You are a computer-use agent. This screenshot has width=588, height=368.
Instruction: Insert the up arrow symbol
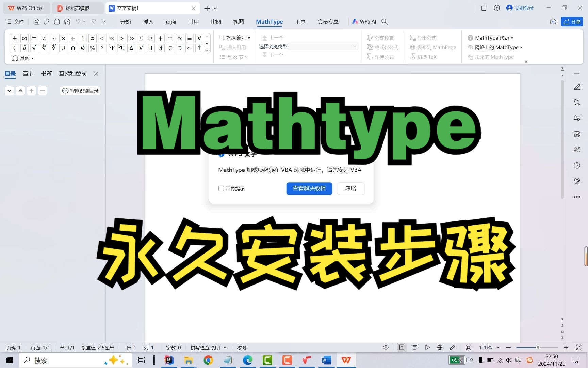pyautogui.click(x=199, y=48)
